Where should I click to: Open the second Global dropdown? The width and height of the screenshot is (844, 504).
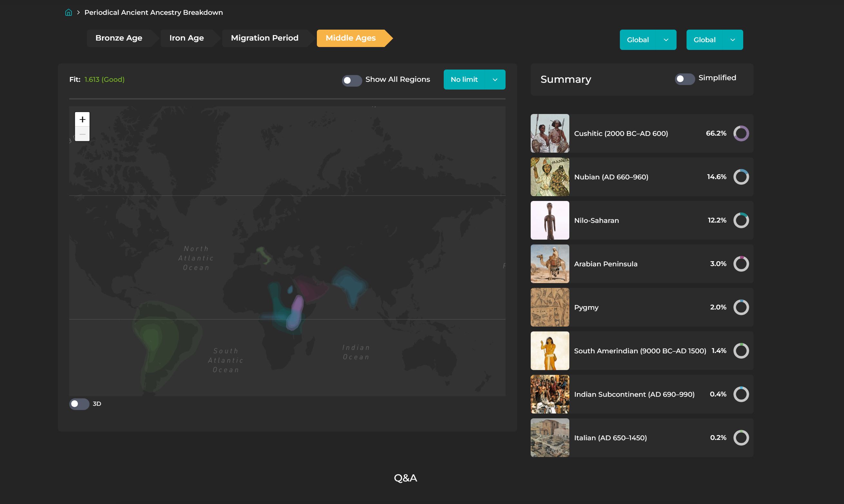pos(714,40)
